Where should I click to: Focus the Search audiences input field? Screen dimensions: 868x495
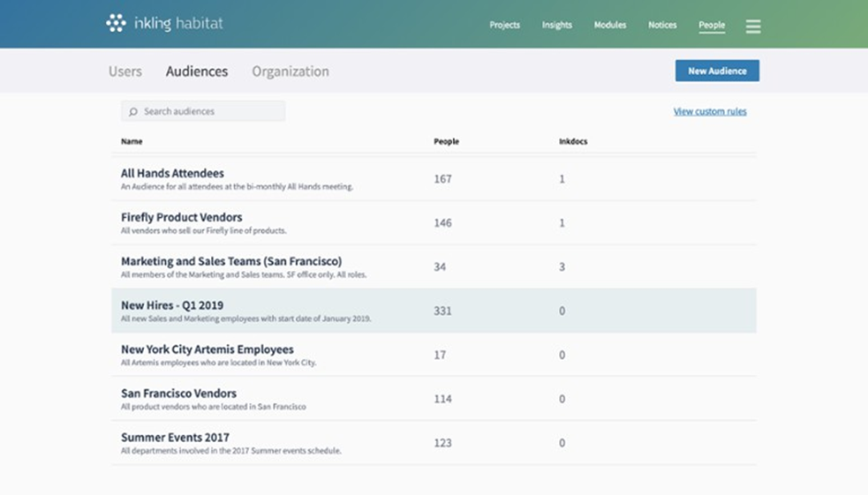pyautogui.click(x=210, y=111)
